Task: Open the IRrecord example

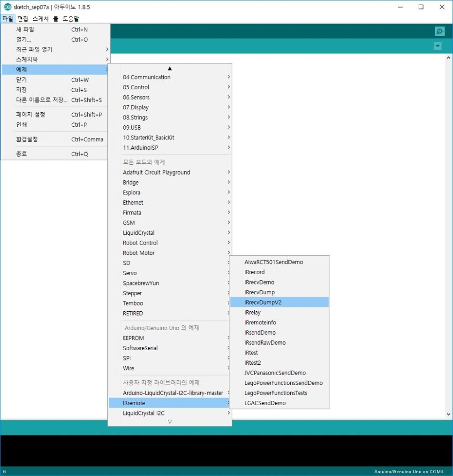Action: (279, 272)
